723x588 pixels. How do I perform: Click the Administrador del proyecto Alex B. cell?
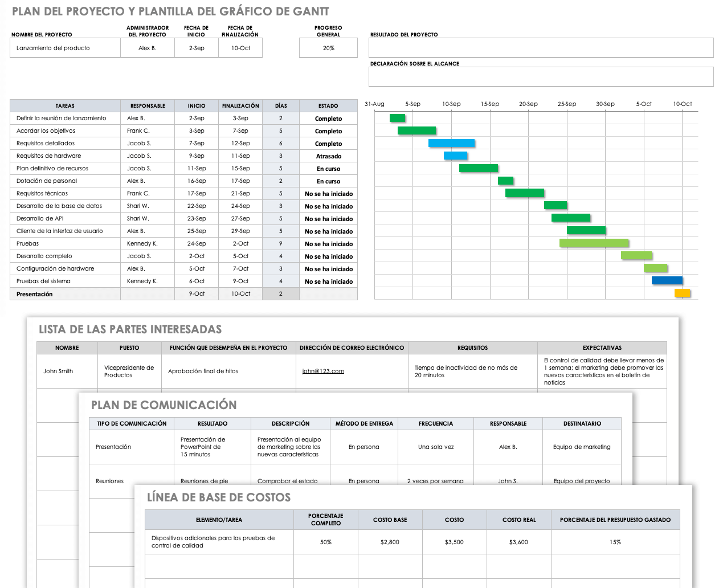(x=148, y=48)
